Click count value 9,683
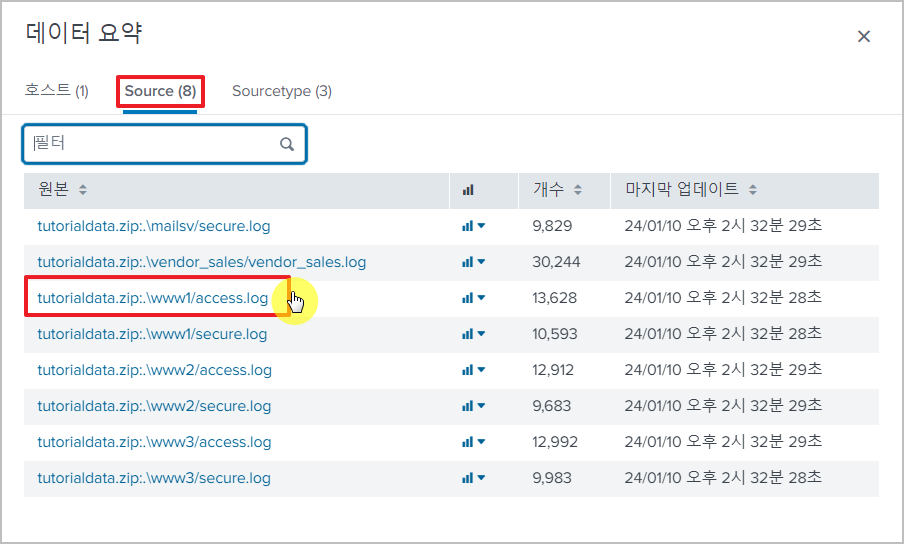 552,406
